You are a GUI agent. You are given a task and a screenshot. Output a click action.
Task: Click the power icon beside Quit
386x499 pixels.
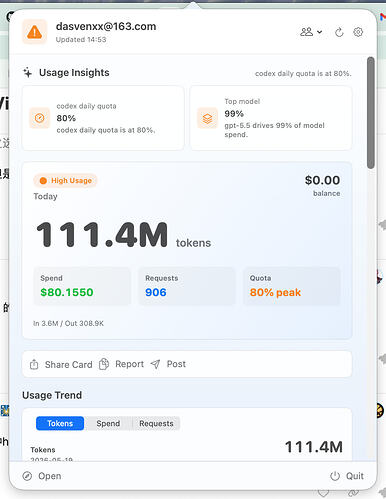[335, 476]
